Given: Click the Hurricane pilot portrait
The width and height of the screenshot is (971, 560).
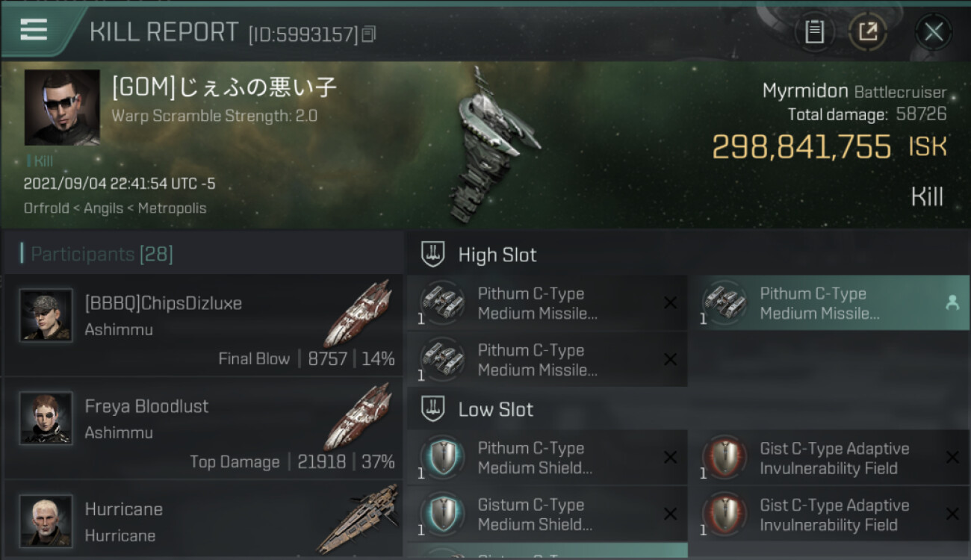Looking at the screenshot, I should (46, 520).
